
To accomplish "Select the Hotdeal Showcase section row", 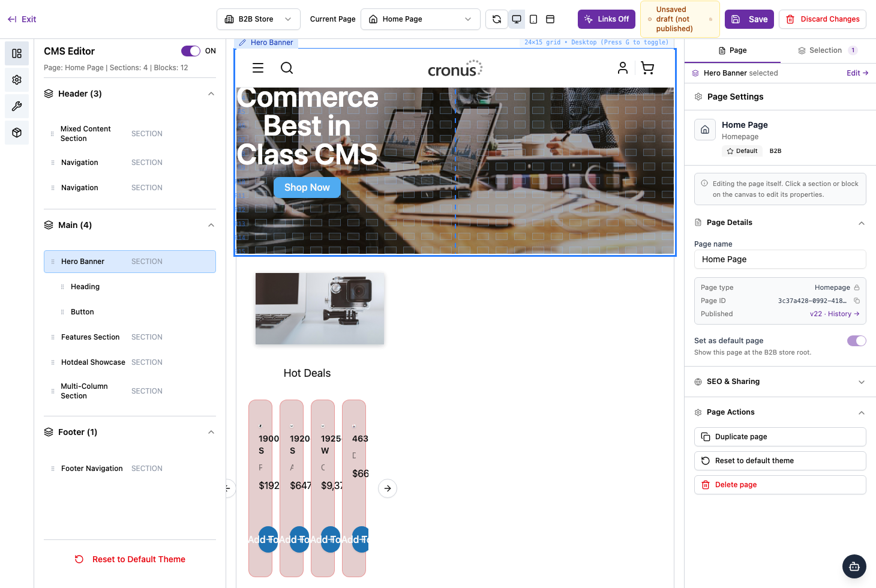I will (130, 362).
